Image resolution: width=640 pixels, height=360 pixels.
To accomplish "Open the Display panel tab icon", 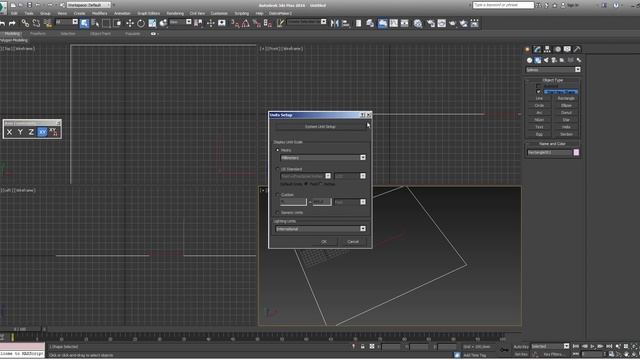I will pyautogui.click(x=567, y=49).
